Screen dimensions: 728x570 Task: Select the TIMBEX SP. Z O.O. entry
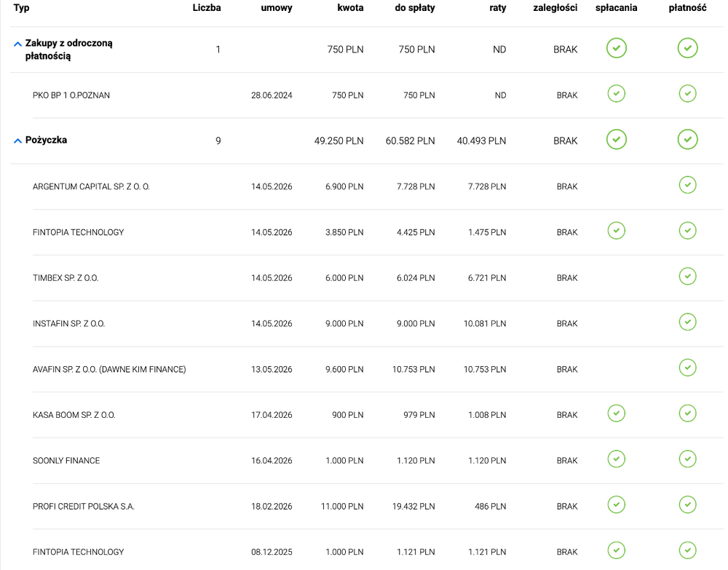(x=66, y=278)
